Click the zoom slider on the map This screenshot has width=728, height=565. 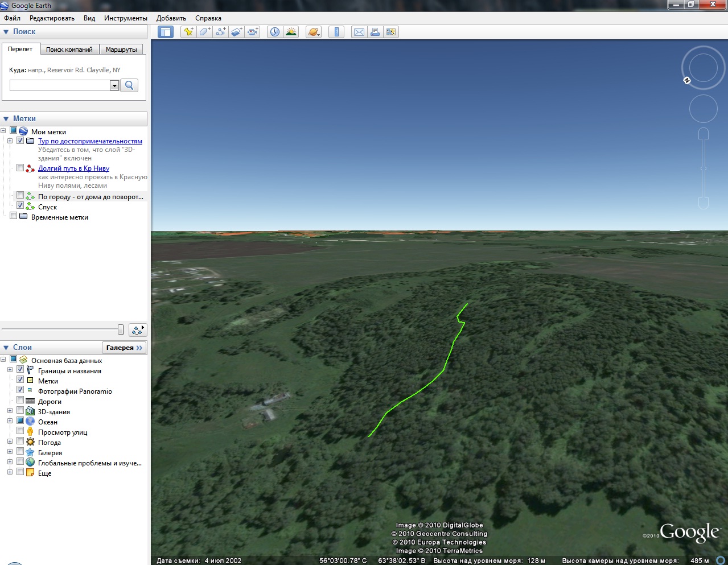704,168
